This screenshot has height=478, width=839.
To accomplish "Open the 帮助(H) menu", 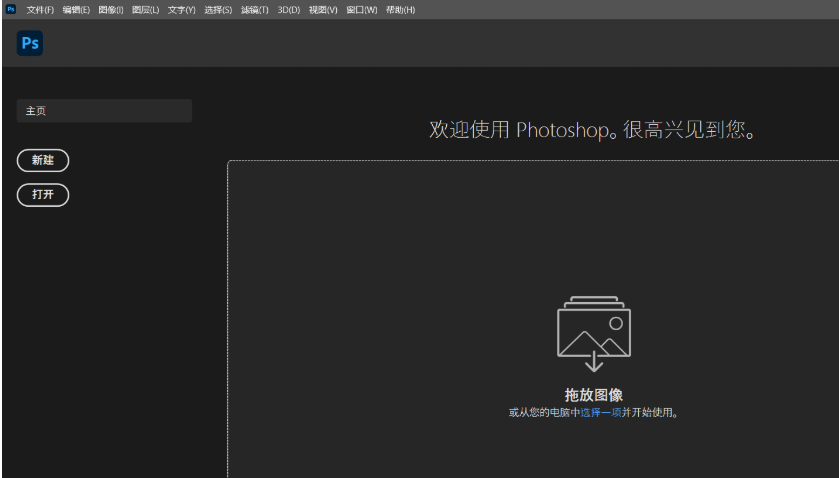I will [x=400, y=10].
